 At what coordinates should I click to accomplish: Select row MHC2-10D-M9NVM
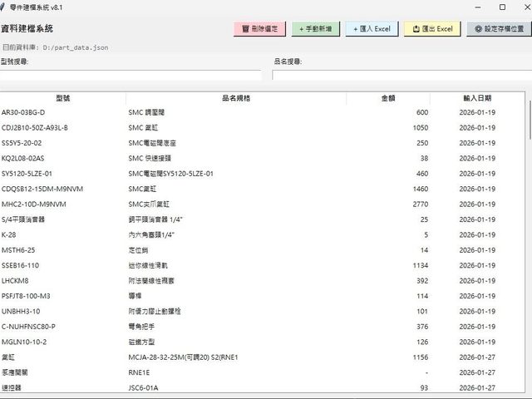263,204
